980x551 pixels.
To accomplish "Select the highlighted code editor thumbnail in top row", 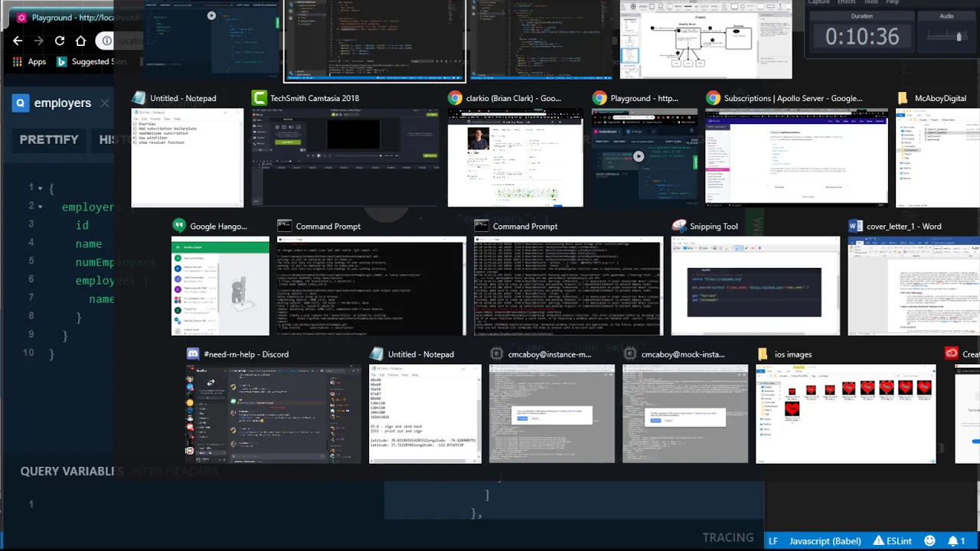I will [374, 41].
